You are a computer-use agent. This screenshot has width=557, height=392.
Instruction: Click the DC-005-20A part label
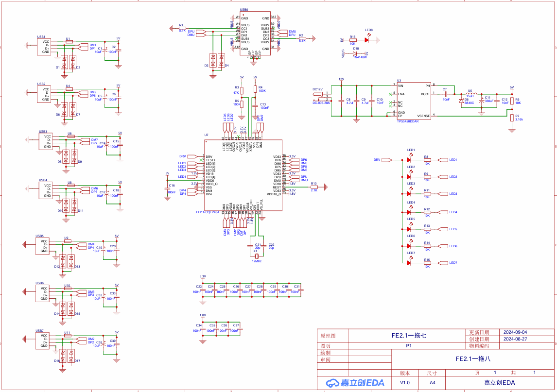click(321, 103)
